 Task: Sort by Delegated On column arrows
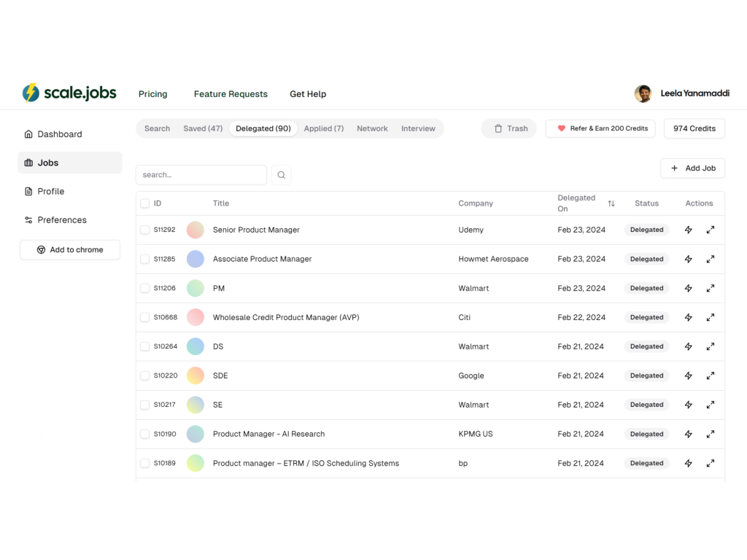coord(611,203)
